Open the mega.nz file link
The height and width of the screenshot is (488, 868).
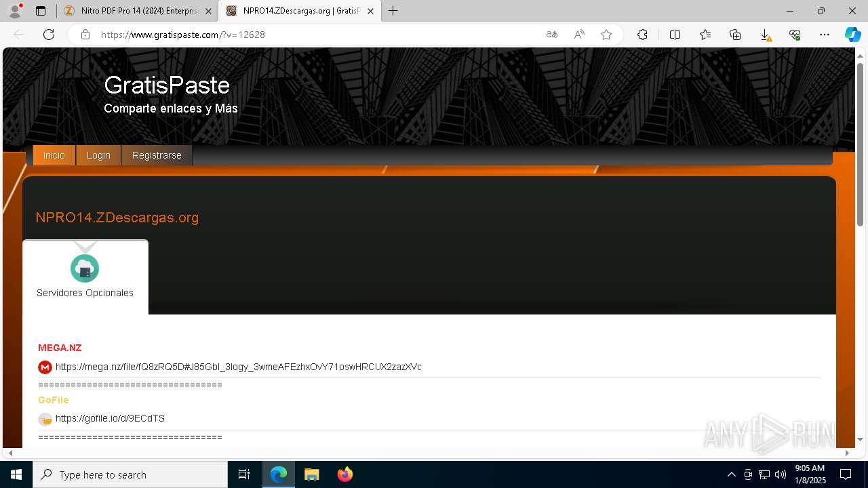click(x=239, y=367)
